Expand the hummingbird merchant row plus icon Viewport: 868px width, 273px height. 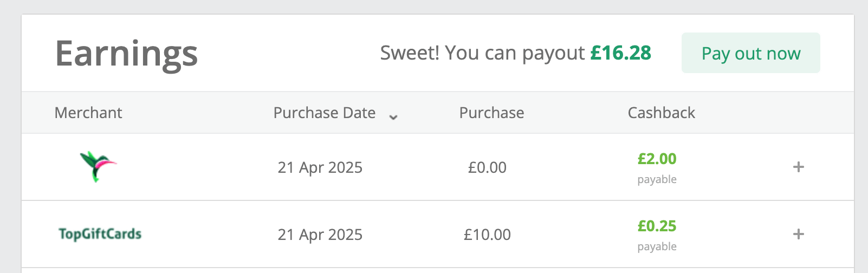point(798,167)
